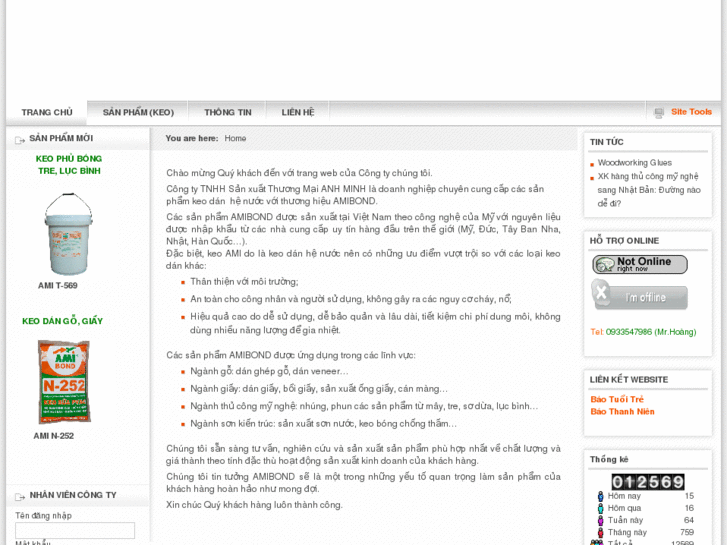Screen dimensions: 727x545
Task: Open the SẢN PHẨM (KEO) menu
Action: click(x=138, y=112)
